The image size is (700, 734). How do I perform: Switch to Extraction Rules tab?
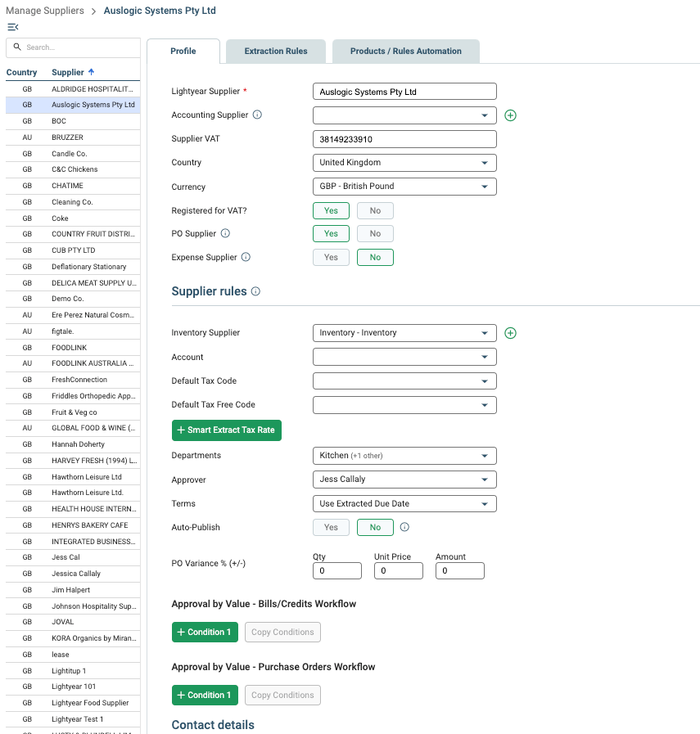276,51
